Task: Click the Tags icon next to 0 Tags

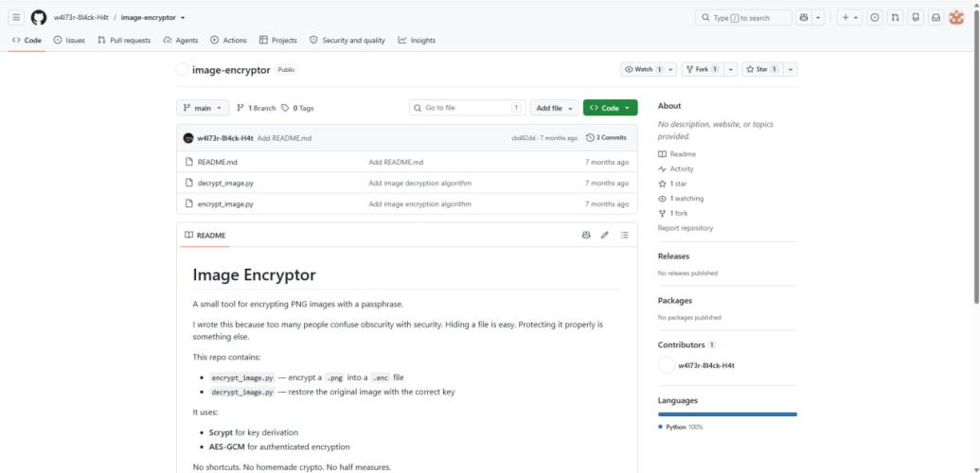Action: click(x=285, y=108)
